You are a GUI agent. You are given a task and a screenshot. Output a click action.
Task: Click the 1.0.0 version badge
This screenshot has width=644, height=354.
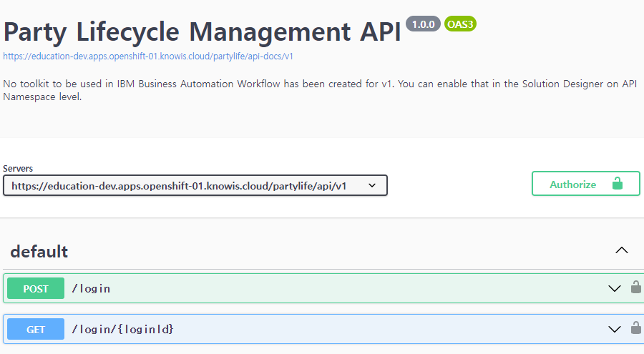[423, 24]
